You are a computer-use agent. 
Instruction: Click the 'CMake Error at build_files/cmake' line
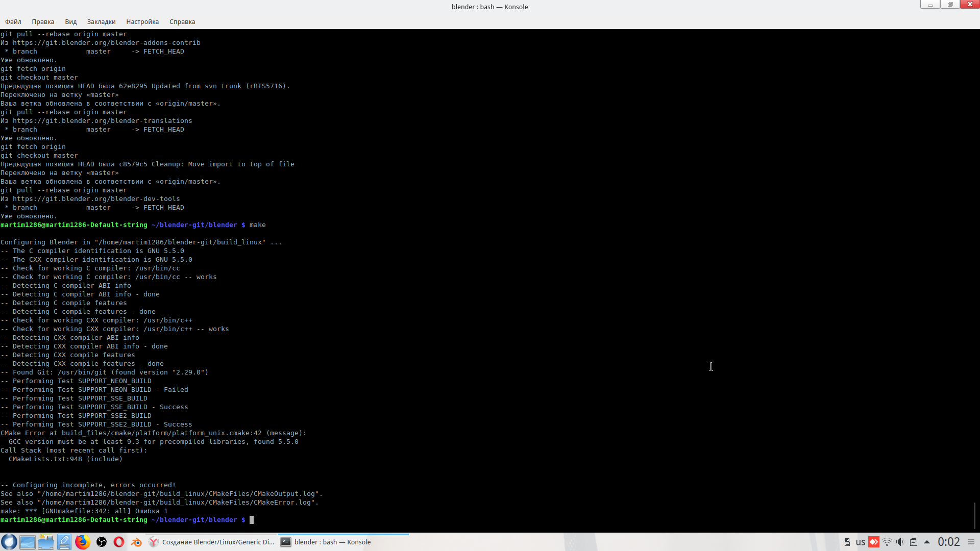pyautogui.click(x=153, y=433)
